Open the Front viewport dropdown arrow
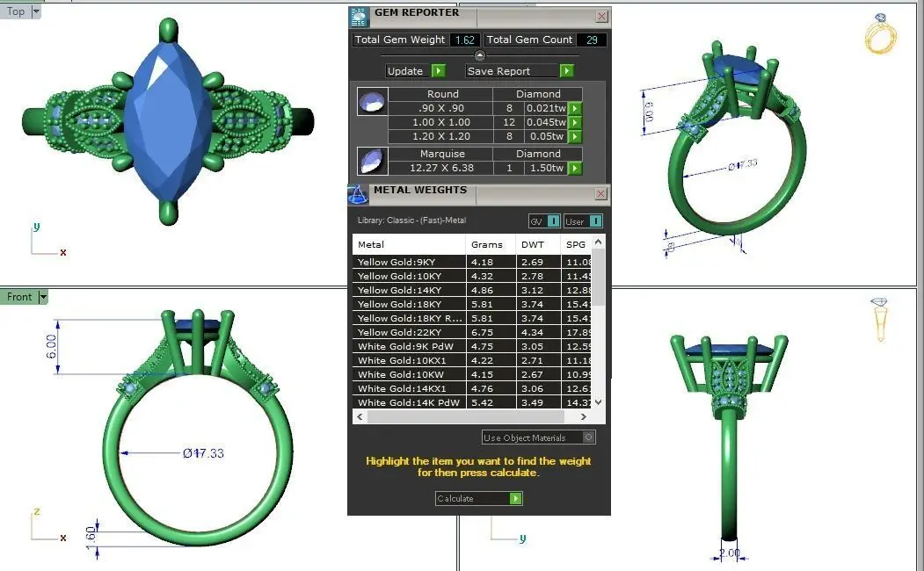The width and height of the screenshot is (924, 571). 43,297
